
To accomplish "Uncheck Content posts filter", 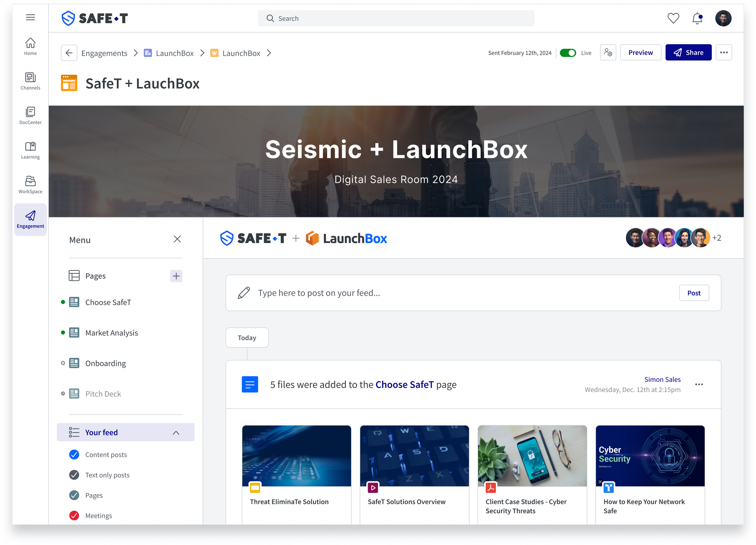I will 74,455.
